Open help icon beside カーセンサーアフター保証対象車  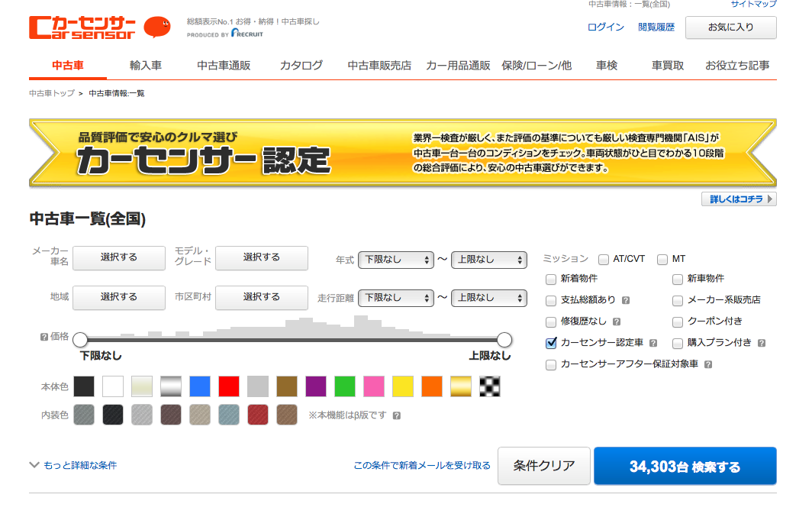(x=708, y=365)
